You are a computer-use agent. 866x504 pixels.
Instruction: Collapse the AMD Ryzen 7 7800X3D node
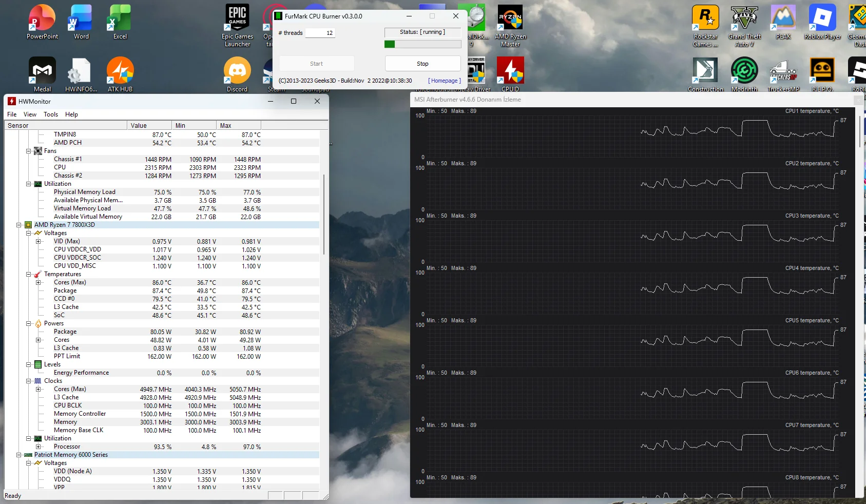(19, 225)
